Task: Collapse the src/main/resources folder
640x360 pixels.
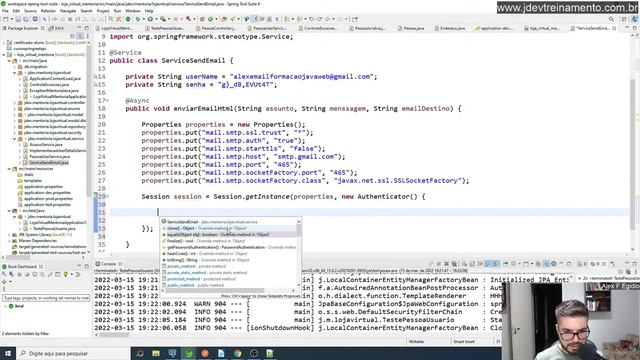Action: pos(9,169)
